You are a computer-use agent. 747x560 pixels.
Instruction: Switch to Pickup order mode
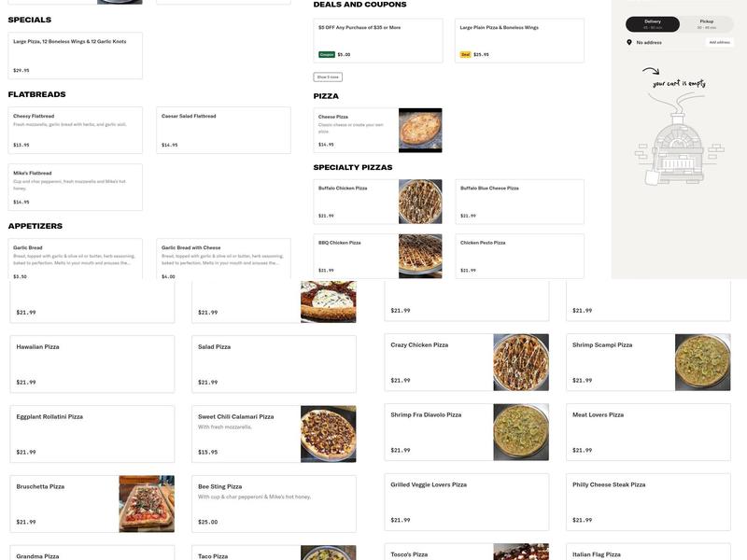click(706, 24)
